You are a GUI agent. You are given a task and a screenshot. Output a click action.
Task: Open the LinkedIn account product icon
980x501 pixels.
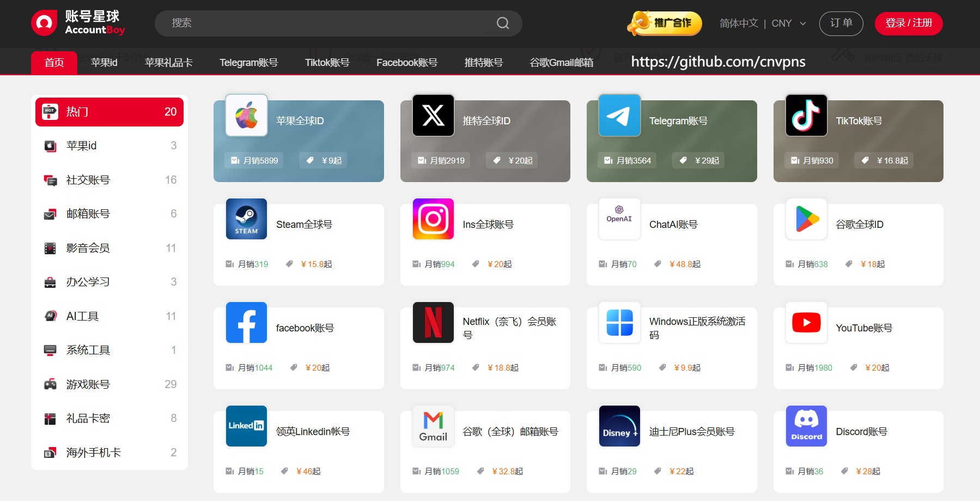246,426
